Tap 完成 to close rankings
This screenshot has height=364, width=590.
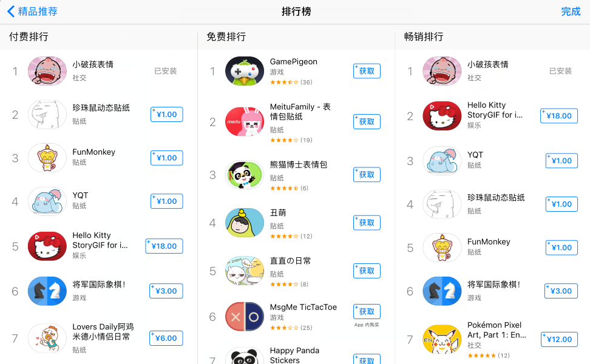[x=571, y=12]
